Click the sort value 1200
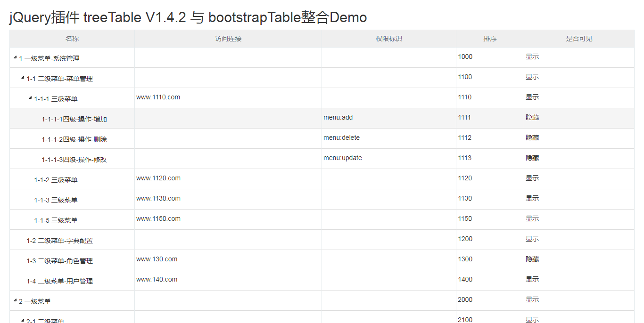644x323 pixels. click(465, 239)
